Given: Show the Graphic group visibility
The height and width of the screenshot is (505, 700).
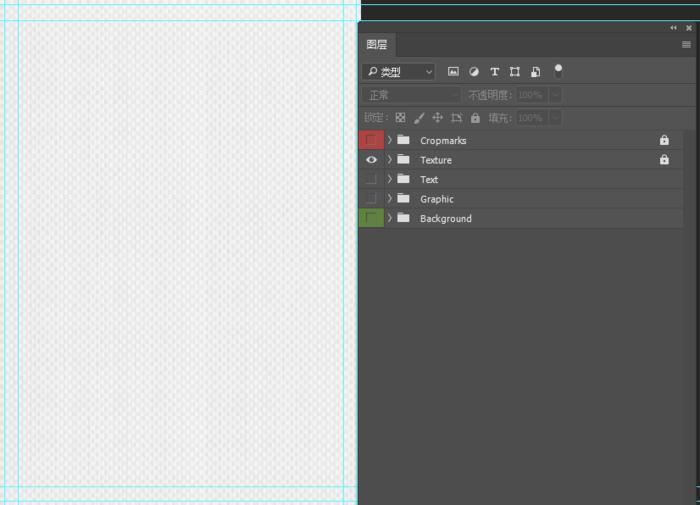Looking at the screenshot, I should click(x=371, y=199).
